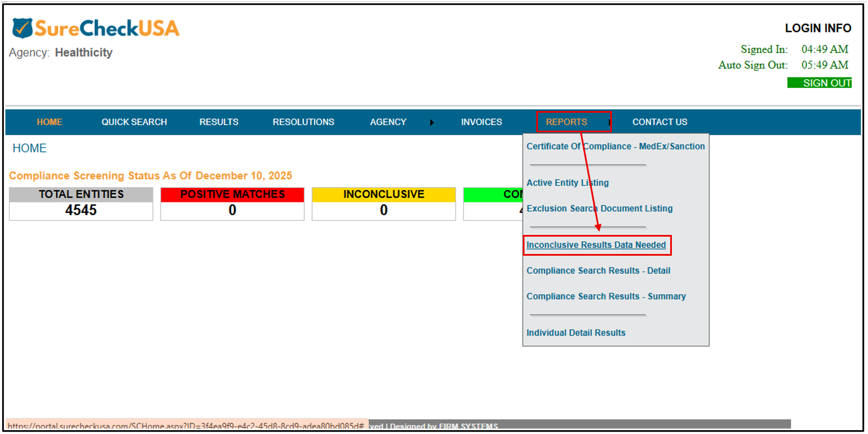
Task: Open the AGENCY menu
Action: pos(388,122)
